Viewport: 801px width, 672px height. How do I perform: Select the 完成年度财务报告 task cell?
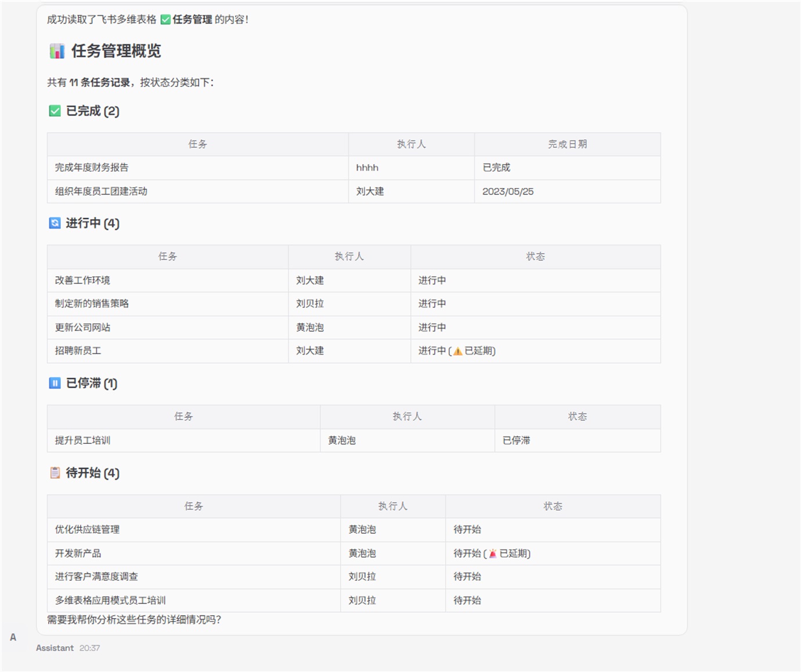point(92,168)
